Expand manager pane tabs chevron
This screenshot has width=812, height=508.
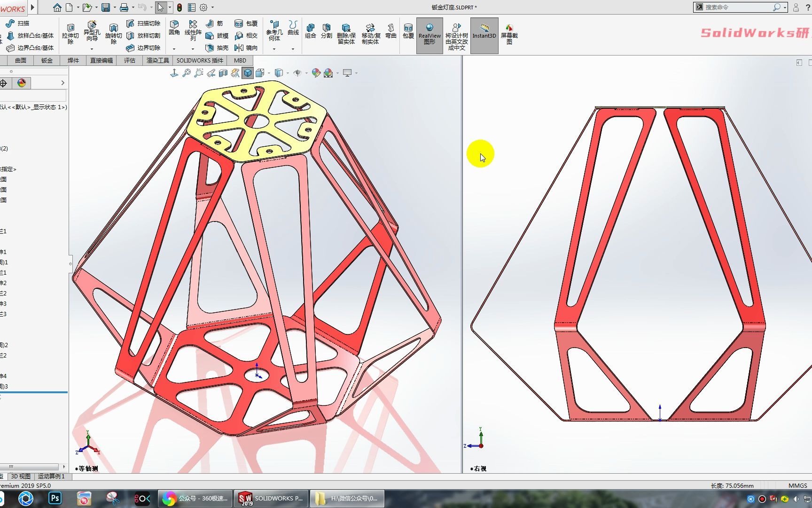point(62,83)
